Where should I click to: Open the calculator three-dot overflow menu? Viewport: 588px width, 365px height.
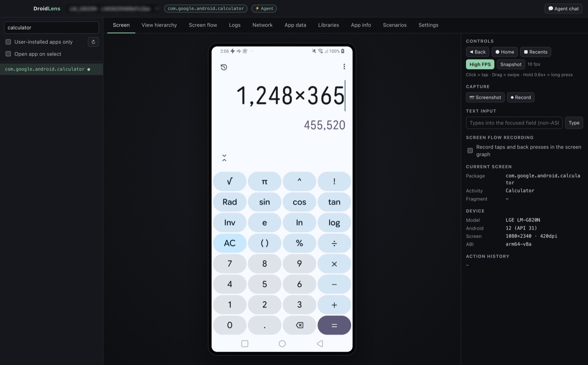point(344,66)
